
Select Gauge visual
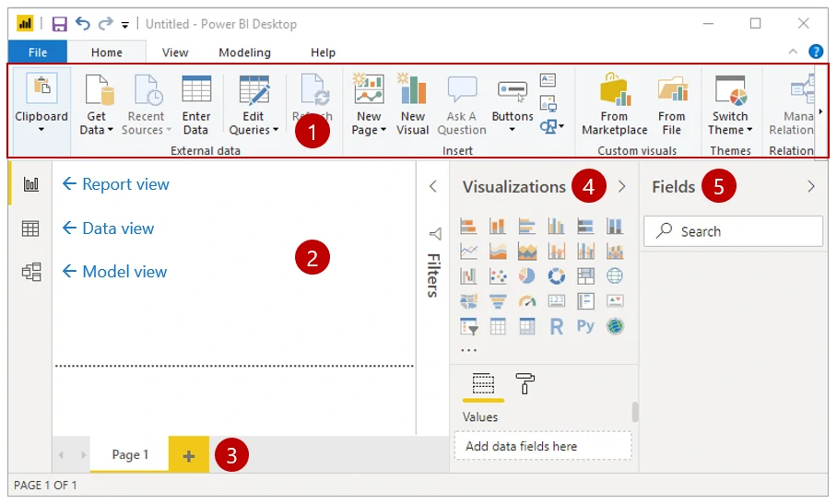[x=527, y=301]
